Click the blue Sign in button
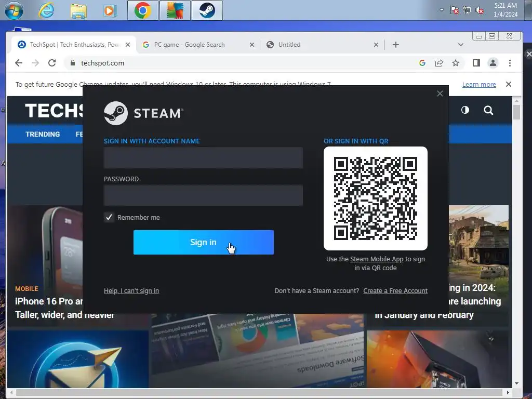This screenshot has height=399, width=532. click(x=204, y=242)
